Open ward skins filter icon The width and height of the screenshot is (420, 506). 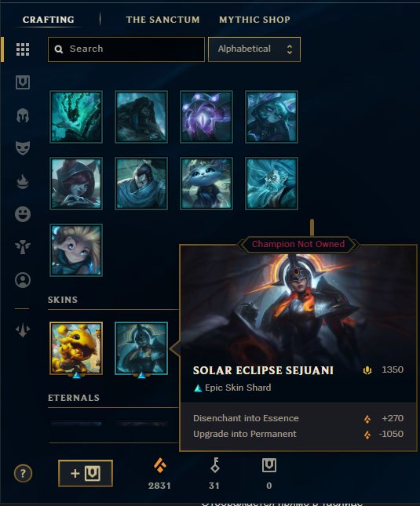coord(23,247)
